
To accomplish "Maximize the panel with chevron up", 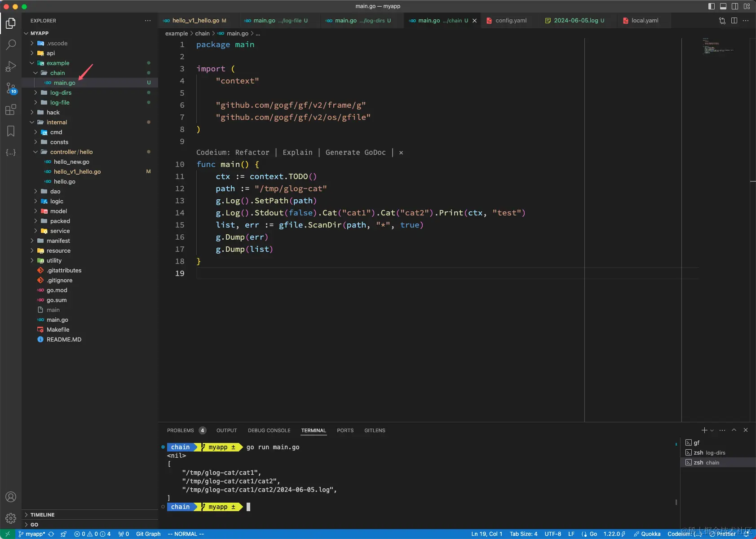I will [734, 430].
